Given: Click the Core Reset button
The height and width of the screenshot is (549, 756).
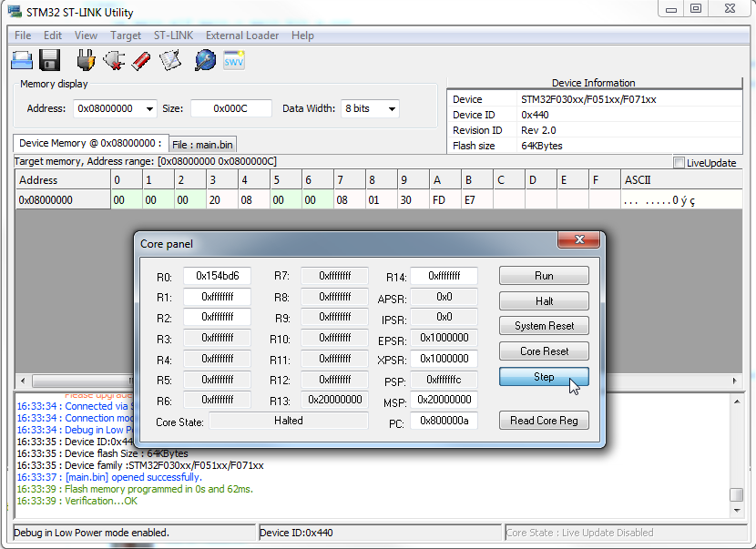Looking at the screenshot, I should click(x=544, y=351).
